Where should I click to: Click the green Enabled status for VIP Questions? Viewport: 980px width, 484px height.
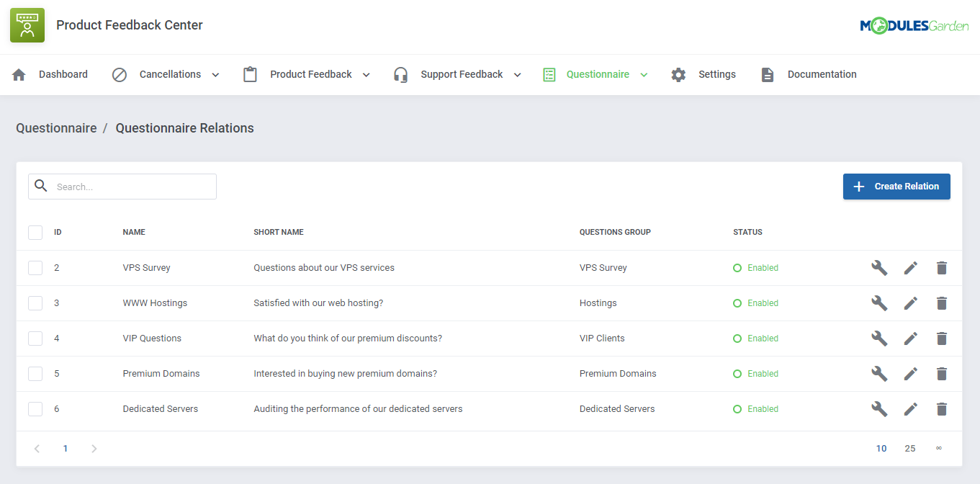coord(755,338)
